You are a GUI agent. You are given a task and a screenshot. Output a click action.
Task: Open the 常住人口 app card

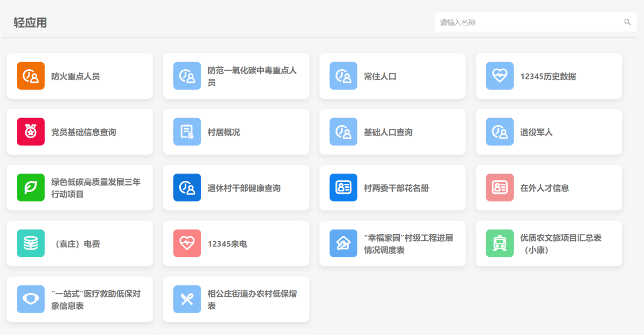(x=392, y=76)
